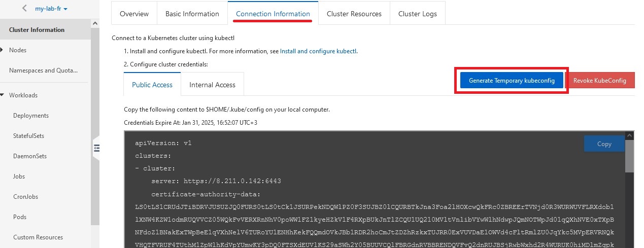The image size is (644, 248).
Task: Open Install and configure kubectl link
Action: (318, 51)
